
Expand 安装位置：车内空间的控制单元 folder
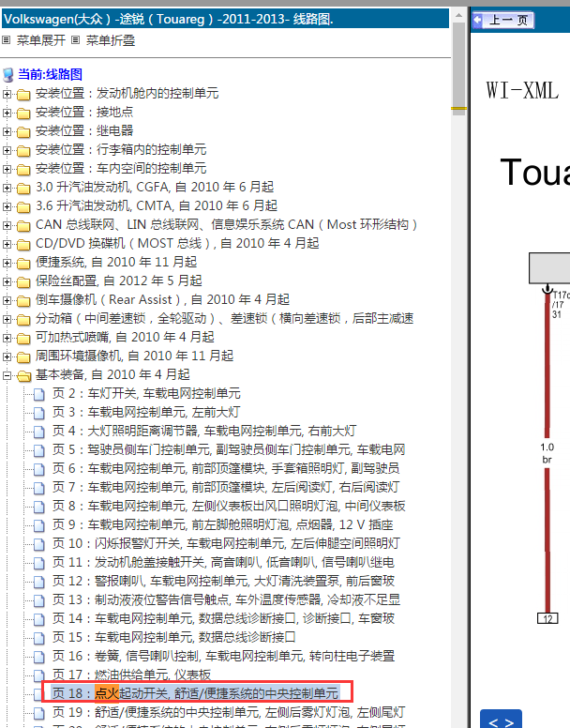point(7,169)
